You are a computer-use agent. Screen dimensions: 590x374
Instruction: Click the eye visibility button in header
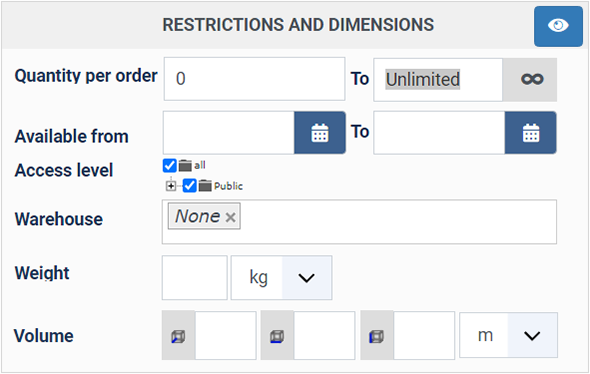pos(558,26)
